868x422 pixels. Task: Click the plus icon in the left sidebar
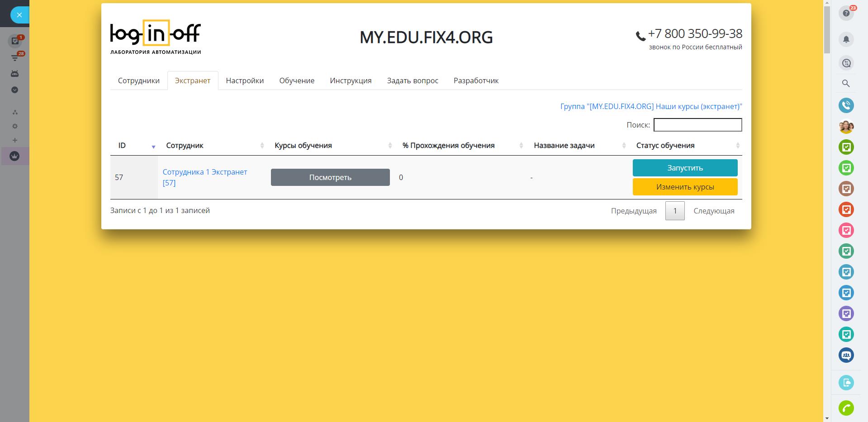pyautogui.click(x=14, y=140)
